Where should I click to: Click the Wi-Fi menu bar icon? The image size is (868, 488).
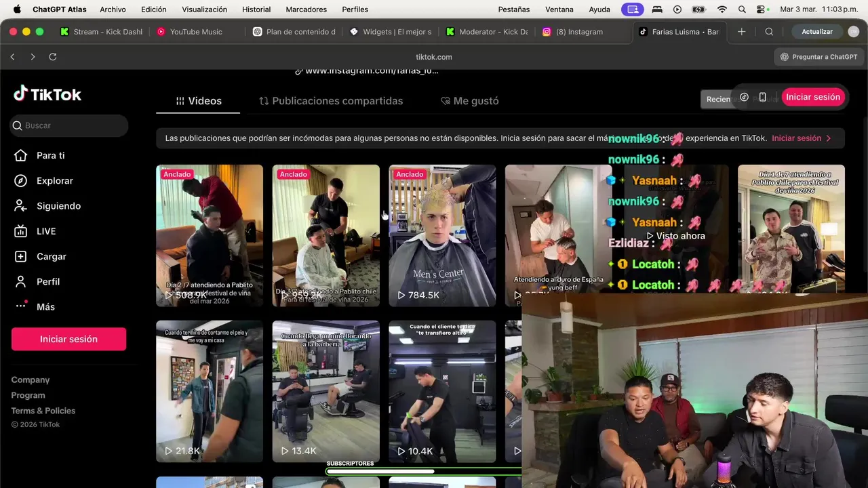tap(722, 9)
